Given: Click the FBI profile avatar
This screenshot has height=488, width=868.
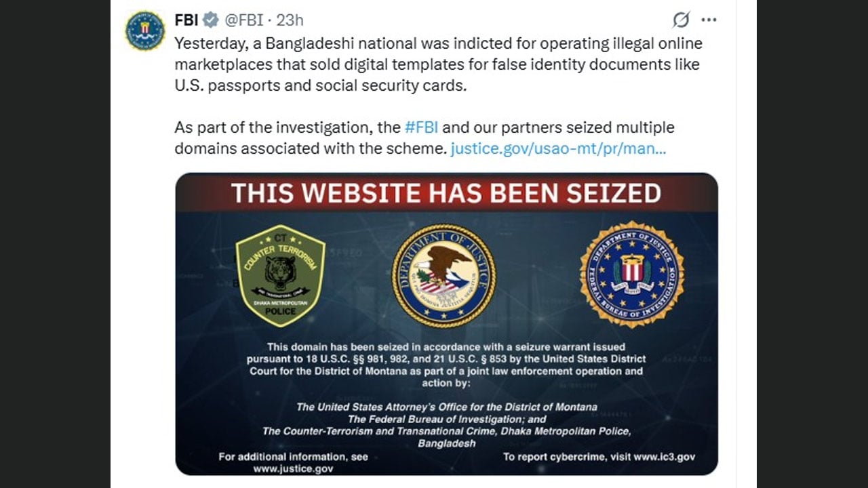Looking at the screenshot, I should tap(145, 30).
